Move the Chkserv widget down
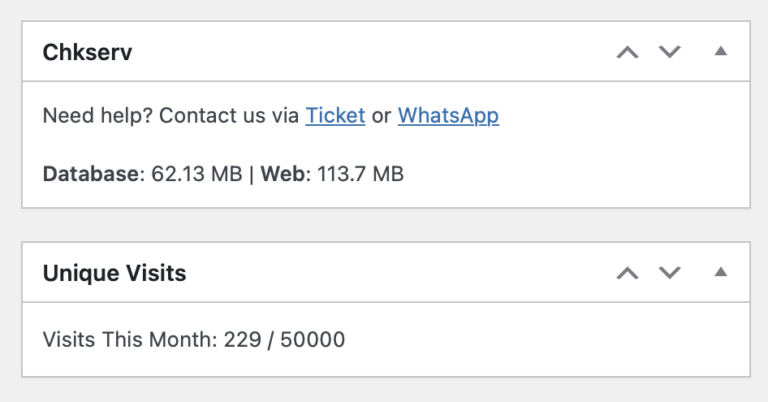The width and height of the screenshot is (768, 402). (670, 52)
